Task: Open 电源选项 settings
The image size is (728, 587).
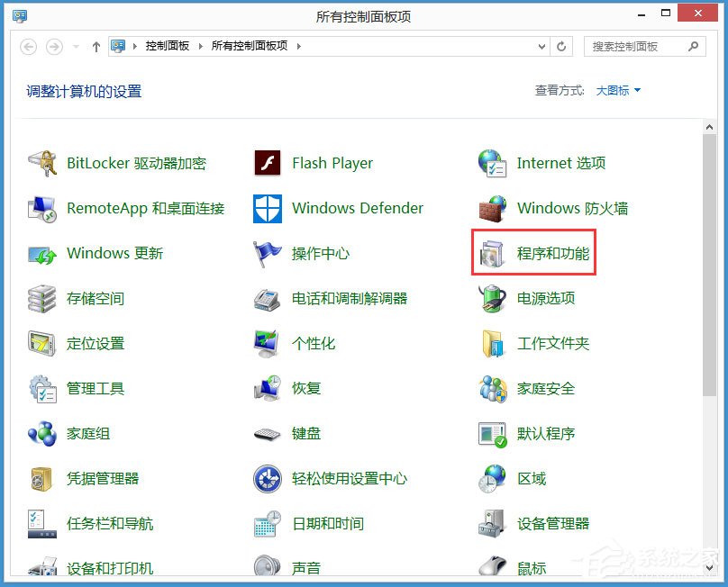Action: 546,298
